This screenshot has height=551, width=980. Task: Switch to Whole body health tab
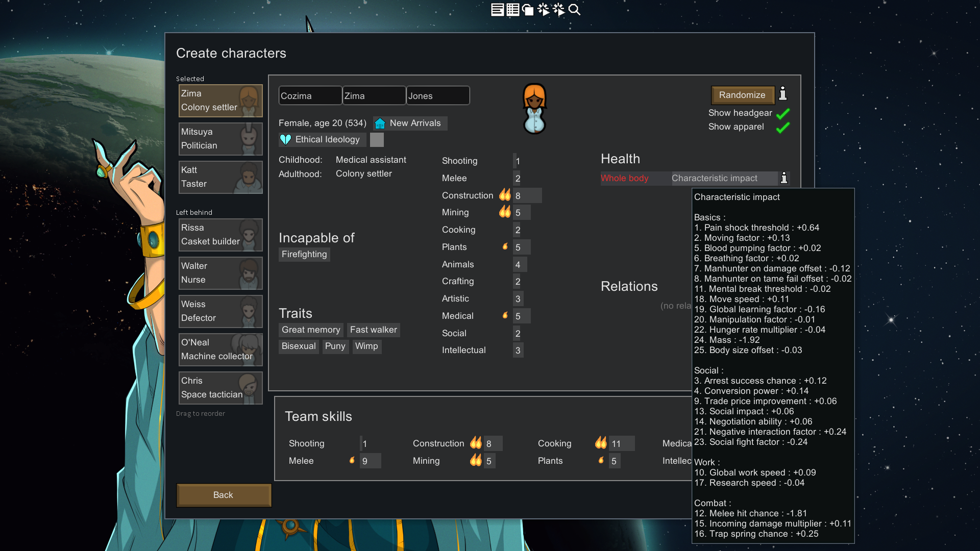pyautogui.click(x=624, y=178)
